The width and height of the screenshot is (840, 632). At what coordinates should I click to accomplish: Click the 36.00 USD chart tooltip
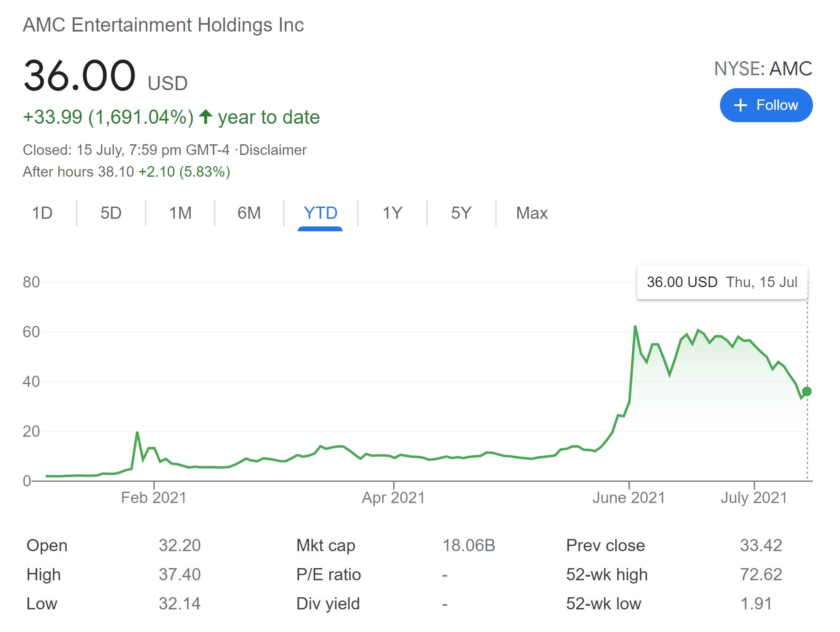(722, 282)
